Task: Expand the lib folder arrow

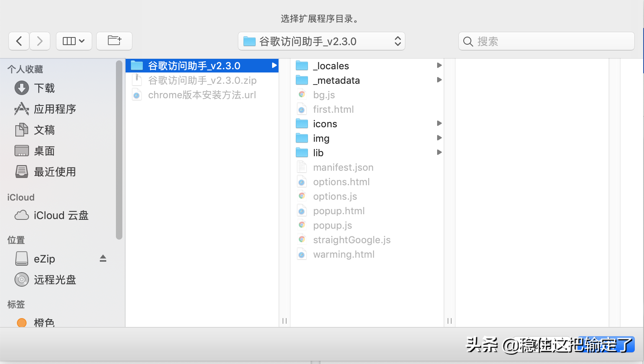Action: point(439,152)
